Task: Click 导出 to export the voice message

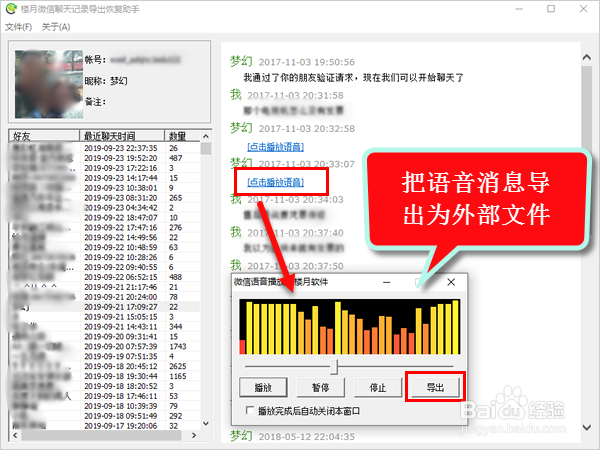Action: (x=435, y=388)
